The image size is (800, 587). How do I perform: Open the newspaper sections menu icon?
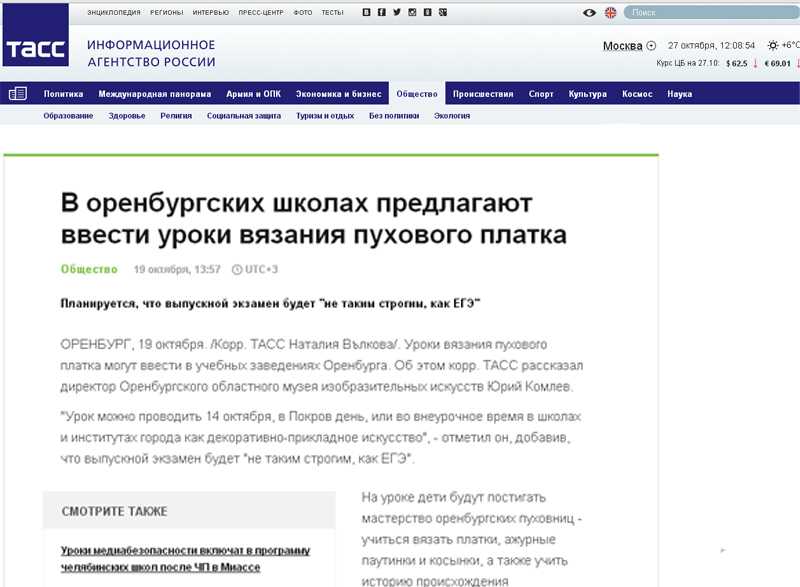18,93
